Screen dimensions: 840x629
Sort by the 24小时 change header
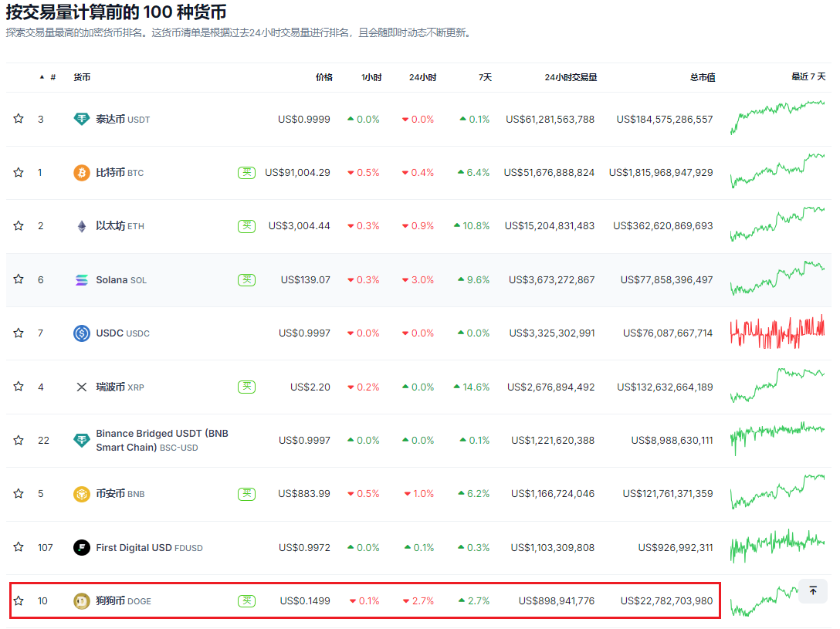click(x=422, y=78)
